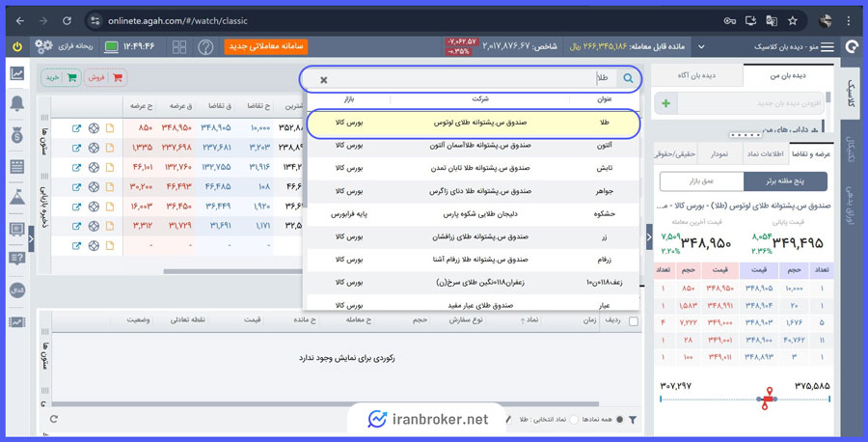Image resolution: width=868 pixels, height=442 pixels.
Task: Open the mountain flag icon in sidebar
Action: tap(17, 197)
